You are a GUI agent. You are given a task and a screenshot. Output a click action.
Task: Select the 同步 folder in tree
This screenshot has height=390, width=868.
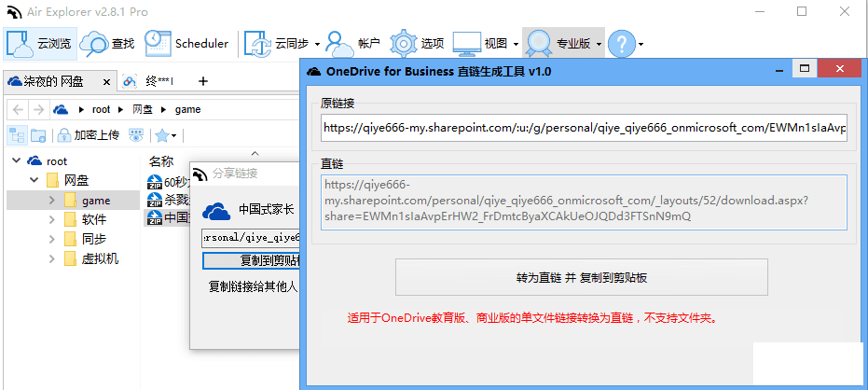coord(94,239)
